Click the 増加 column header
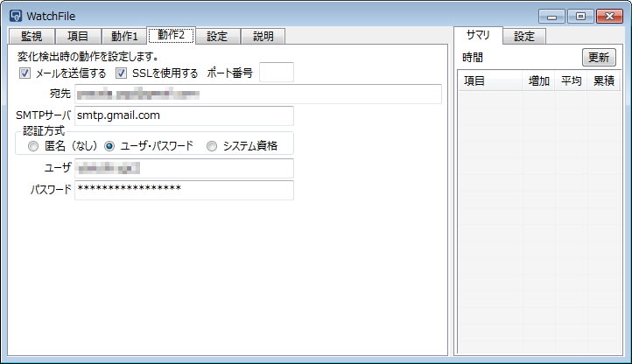The height and width of the screenshot is (364, 632). [539, 81]
